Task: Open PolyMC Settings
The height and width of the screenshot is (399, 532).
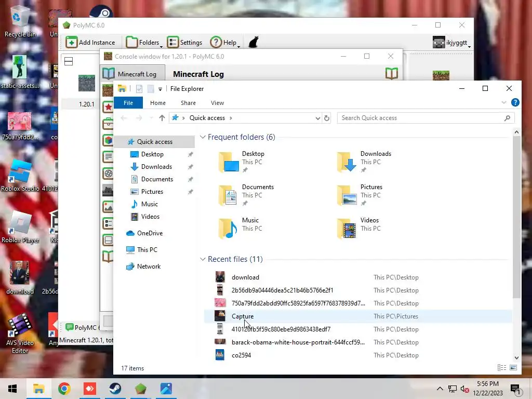Action: point(185,43)
